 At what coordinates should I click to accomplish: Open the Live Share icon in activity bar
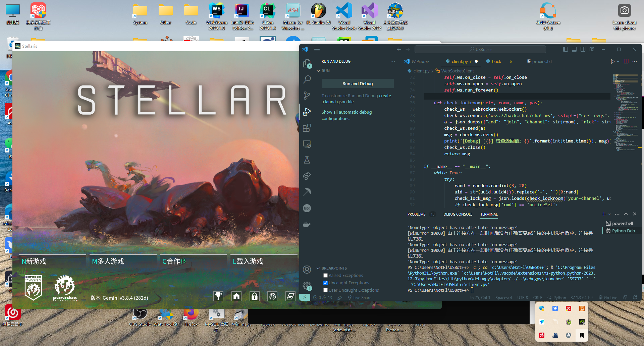(307, 176)
